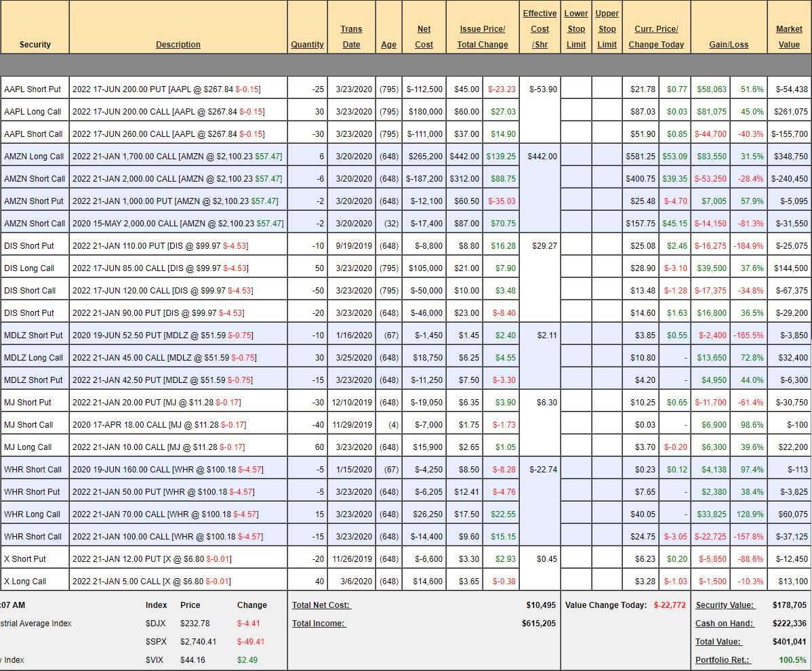Click the Portfolio Ret. label
This screenshot has width=812, height=671.
coord(723,660)
